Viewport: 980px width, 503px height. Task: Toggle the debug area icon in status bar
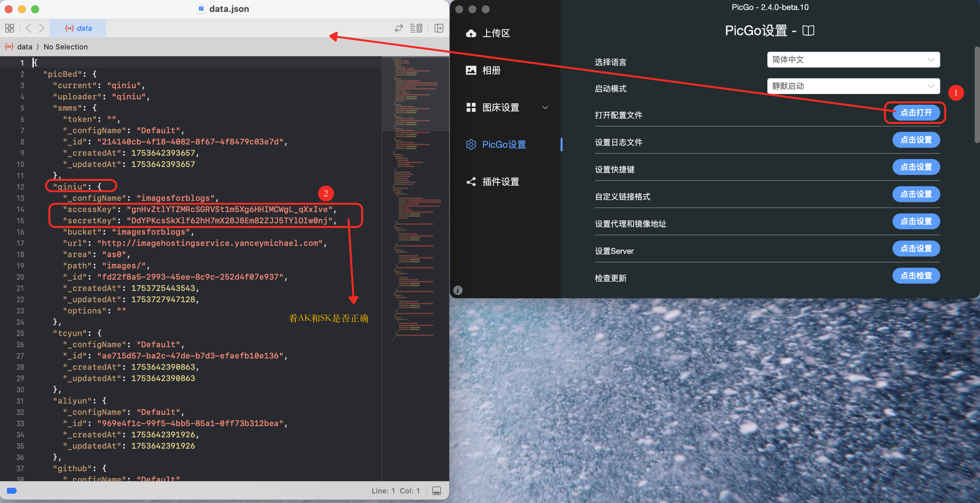tap(437, 490)
